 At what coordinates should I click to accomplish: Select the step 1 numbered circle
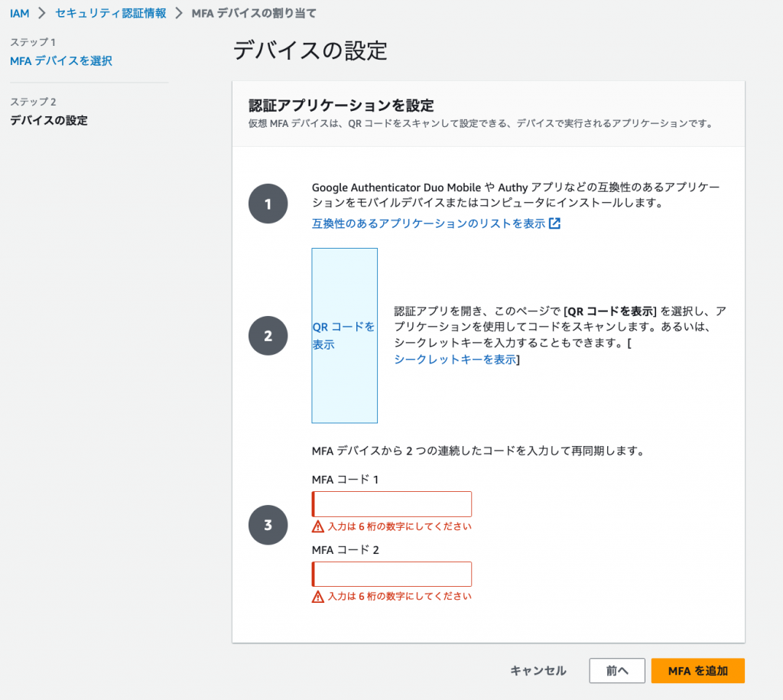pyautogui.click(x=268, y=203)
